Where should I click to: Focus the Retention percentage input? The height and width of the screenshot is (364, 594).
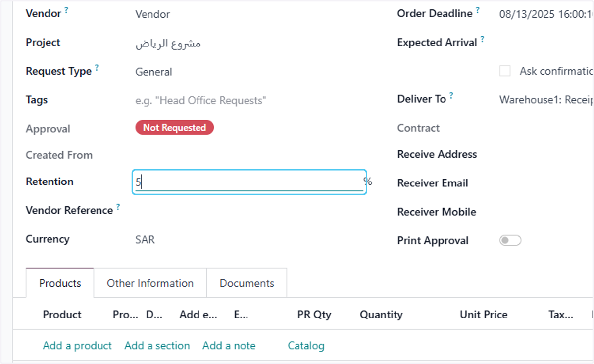click(249, 182)
